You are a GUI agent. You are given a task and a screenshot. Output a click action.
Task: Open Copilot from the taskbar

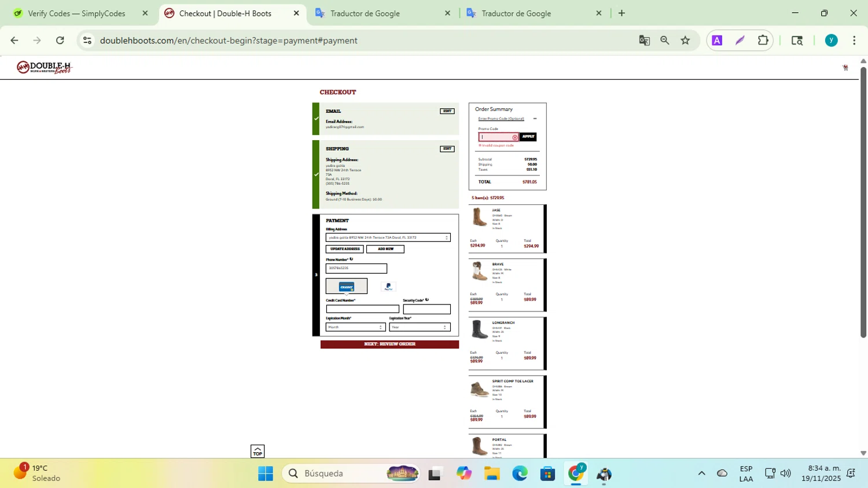click(464, 474)
